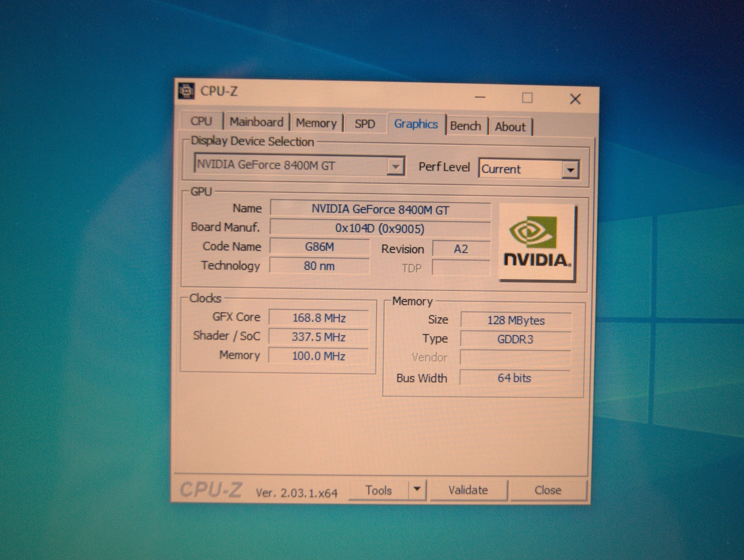Click the Board Manuf. value 0x104D (0x9005)
744x560 pixels.
pos(380,229)
